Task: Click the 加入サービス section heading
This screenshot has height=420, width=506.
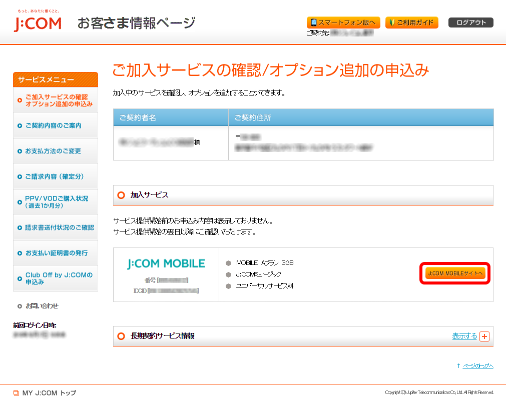Action: [150, 195]
